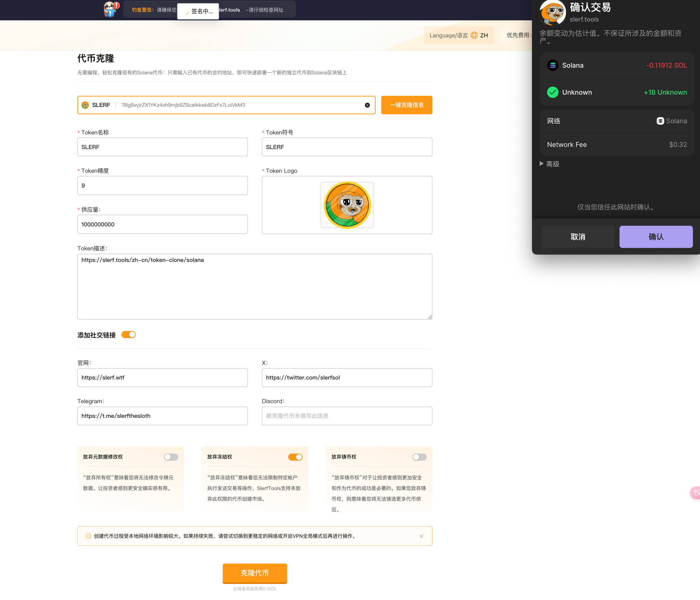The height and width of the screenshot is (600, 700).
Task: Disable the revoke freeze authority switch
Action: [x=295, y=457]
